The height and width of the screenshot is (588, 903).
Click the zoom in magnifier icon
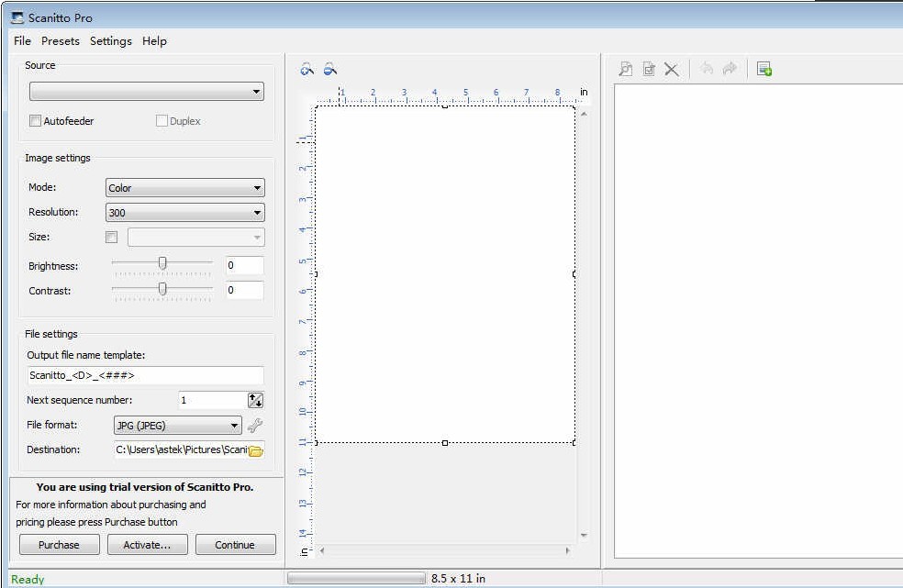(307, 70)
